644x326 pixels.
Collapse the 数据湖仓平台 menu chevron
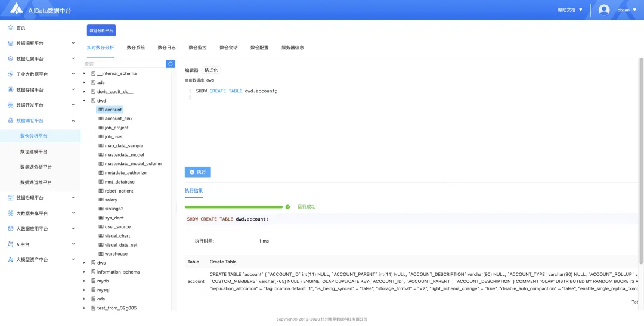coord(73,121)
